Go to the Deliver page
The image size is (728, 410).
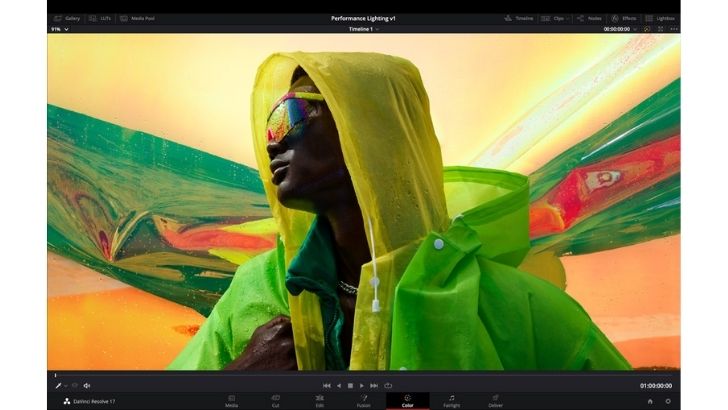pos(494,400)
